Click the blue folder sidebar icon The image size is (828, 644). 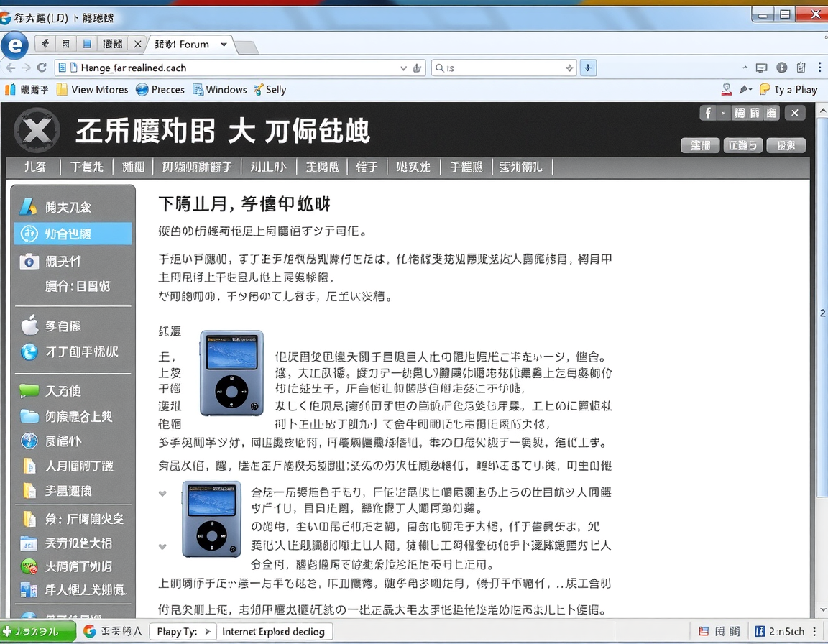tap(29, 416)
